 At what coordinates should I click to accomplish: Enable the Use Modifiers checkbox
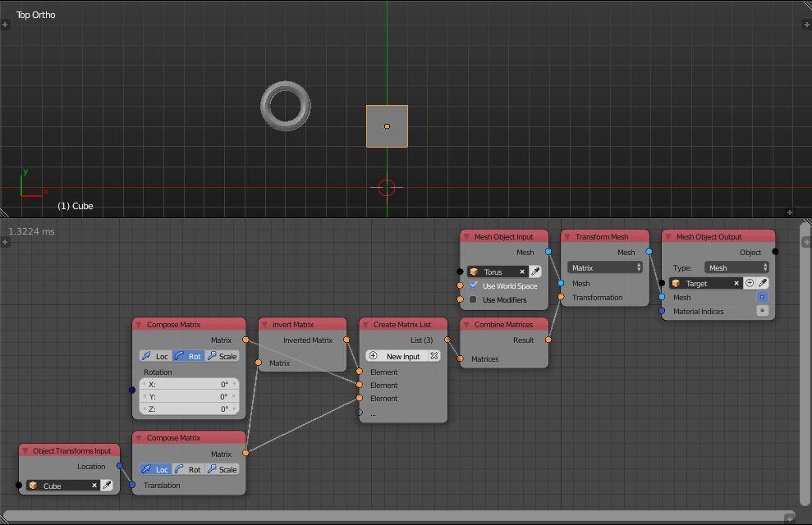point(473,299)
